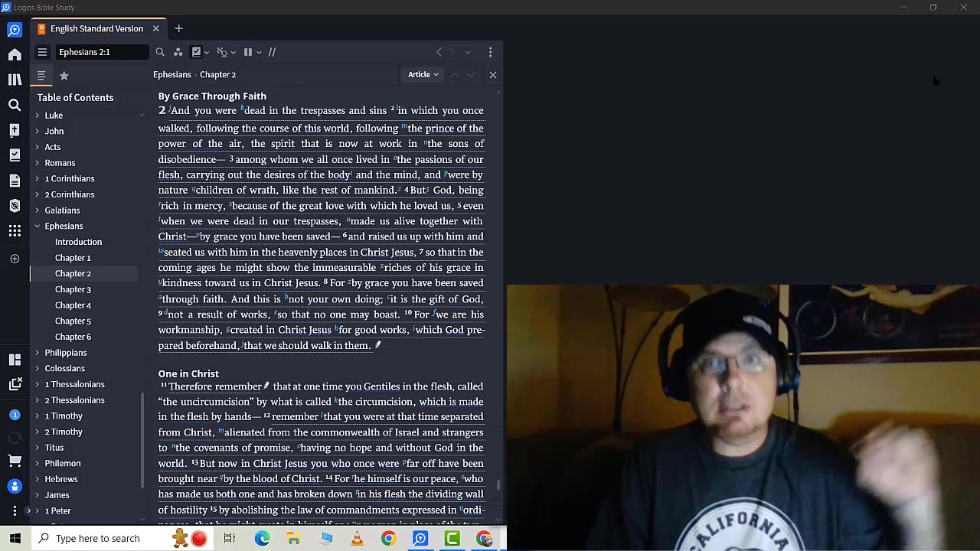The height and width of the screenshot is (551, 980).
Task: Click the Logos command box icon at top
Action: tap(15, 30)
